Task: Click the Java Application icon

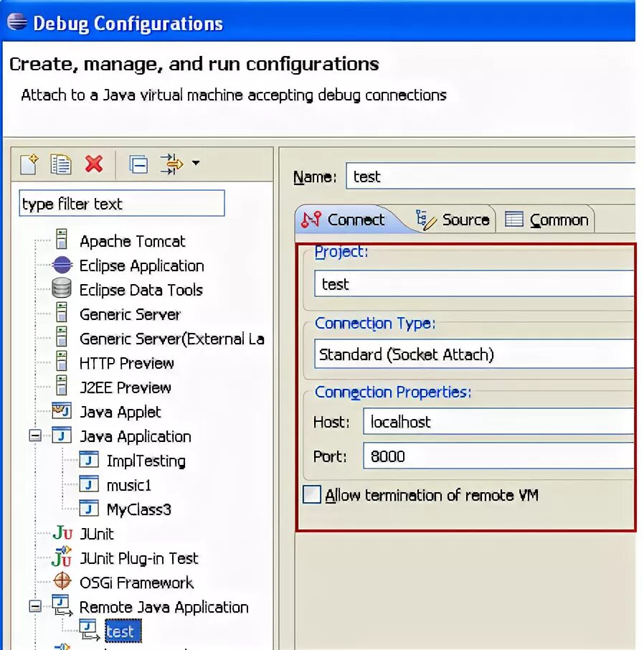Action: 62,435
